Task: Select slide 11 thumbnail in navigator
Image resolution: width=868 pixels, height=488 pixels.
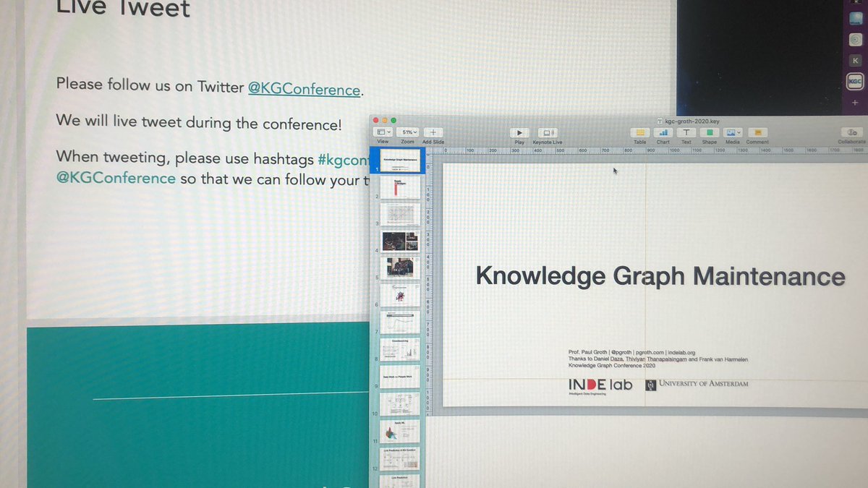Action: 400,432
